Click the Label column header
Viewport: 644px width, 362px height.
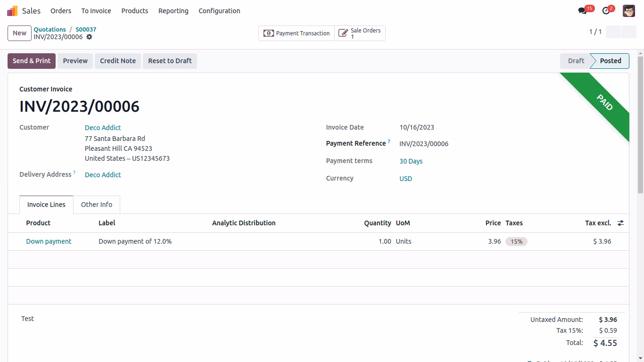[107, 223]
